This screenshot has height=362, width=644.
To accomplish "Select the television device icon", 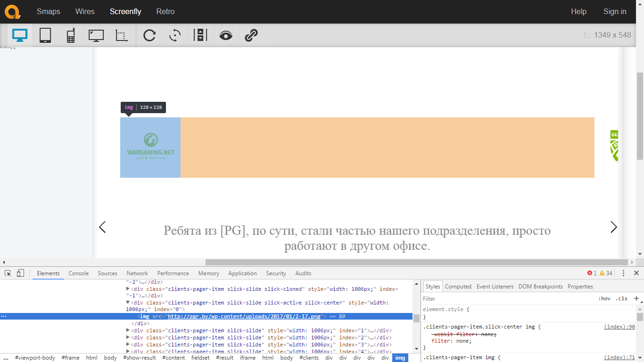I will (96, 35).
